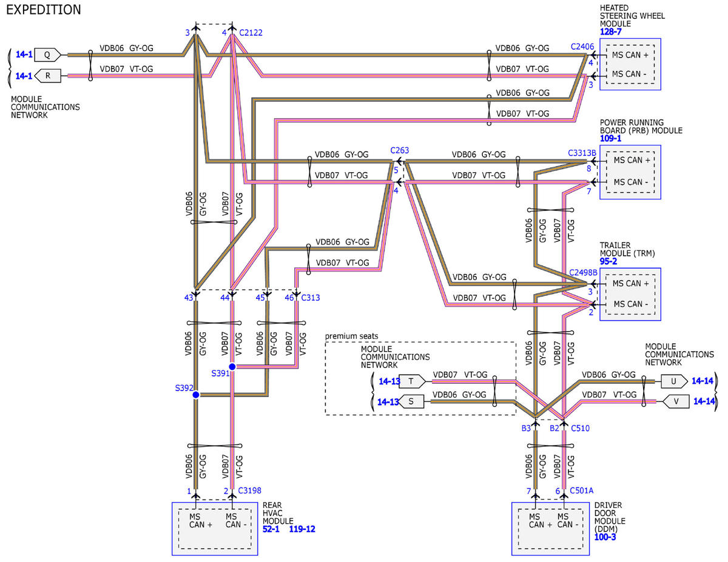Select the S off-page connector symbol
Screen dimensions: 728x562
pyautogui.click(x=412, y=401)
